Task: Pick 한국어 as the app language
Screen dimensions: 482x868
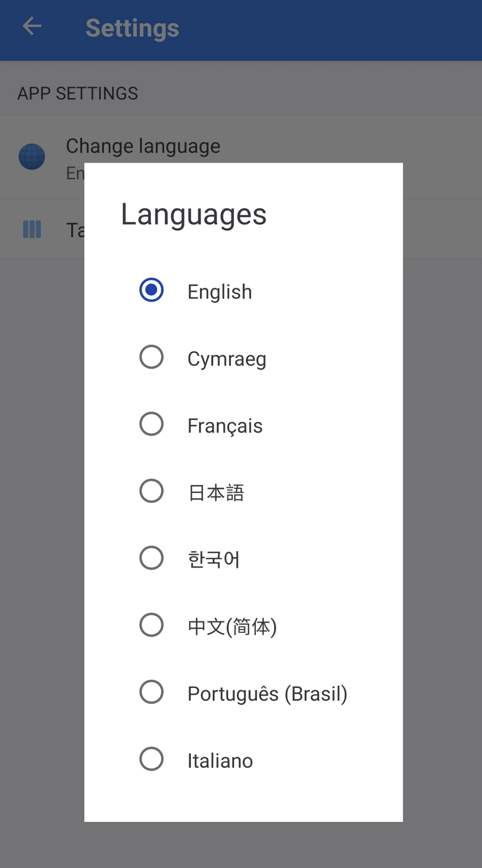Action: click(x=213, y=558)
